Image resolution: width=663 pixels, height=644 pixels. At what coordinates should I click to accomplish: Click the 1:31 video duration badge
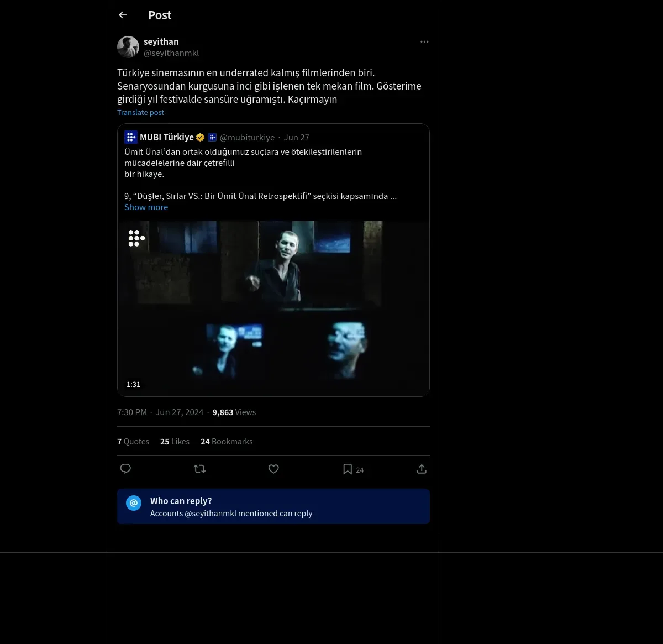pos(133,384)
